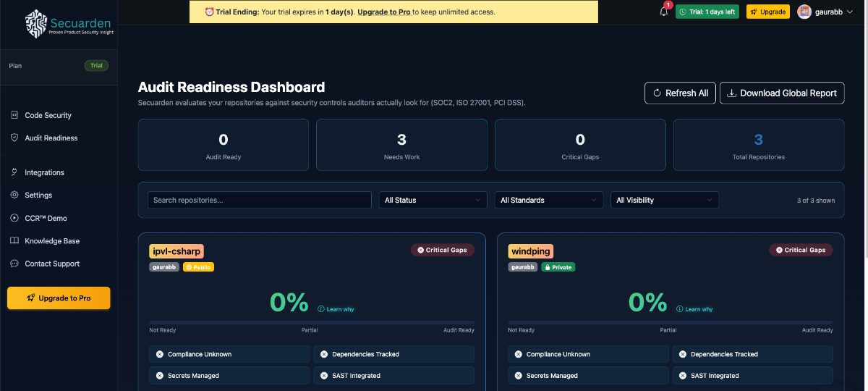Click ipvl-csharp Learn why info icon
This screenshot has width=868, height=391.
[321, 309]
